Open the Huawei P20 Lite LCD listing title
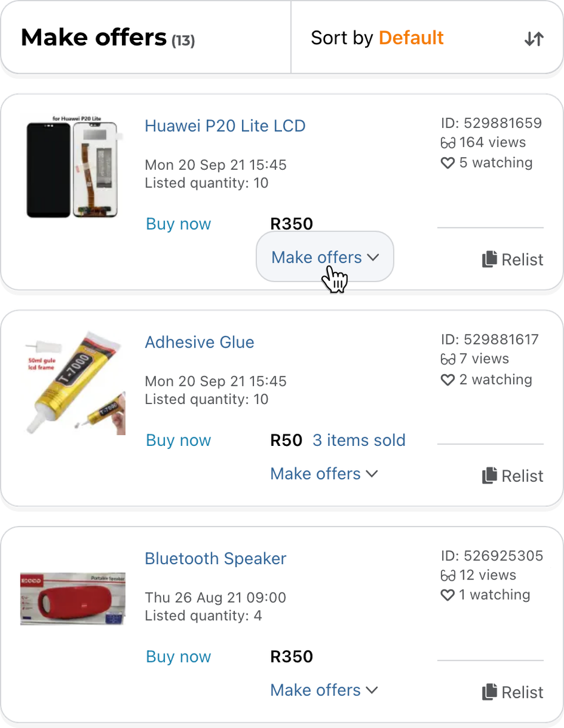Viewport: 564px width, 728px height. click(225, 126)
